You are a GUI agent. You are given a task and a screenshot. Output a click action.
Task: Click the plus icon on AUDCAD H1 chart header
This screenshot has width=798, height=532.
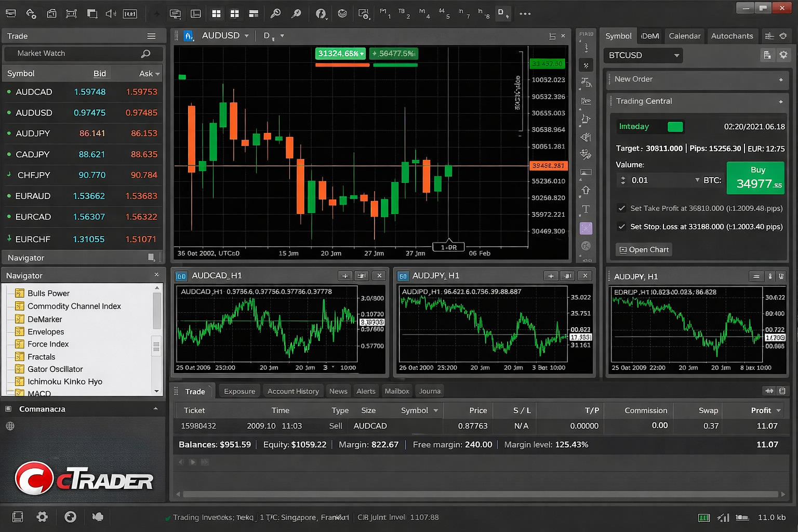tap(345, 276)
